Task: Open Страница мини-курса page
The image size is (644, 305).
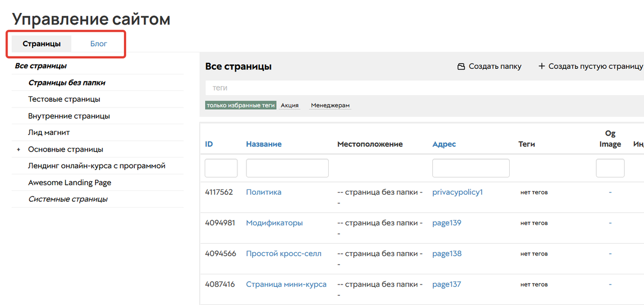Action: pos(286,285)
